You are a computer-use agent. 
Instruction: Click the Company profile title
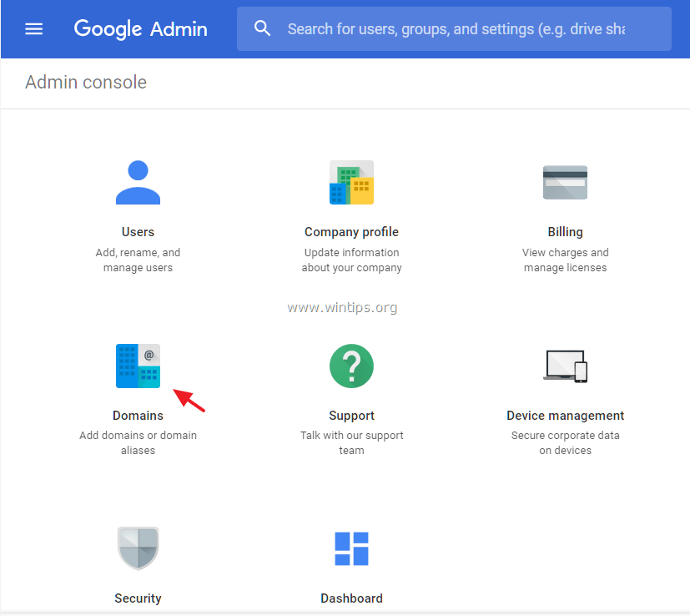coord(351,232)
